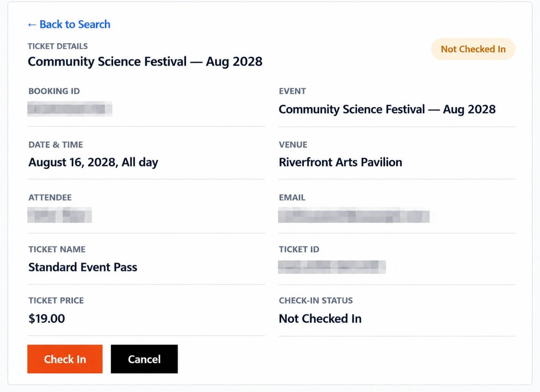Image resolution: width=540 pixels, height=392 pixels.
Task: Click the ticket price $19.00
Action: 47,318
